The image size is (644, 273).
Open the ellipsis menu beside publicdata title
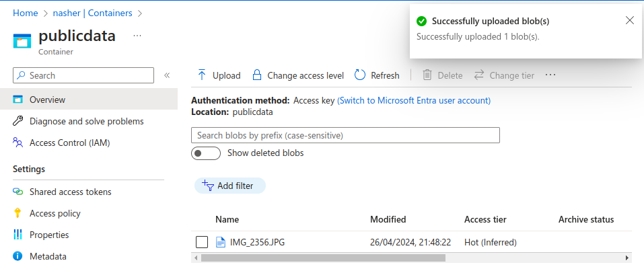click(137, 36)
